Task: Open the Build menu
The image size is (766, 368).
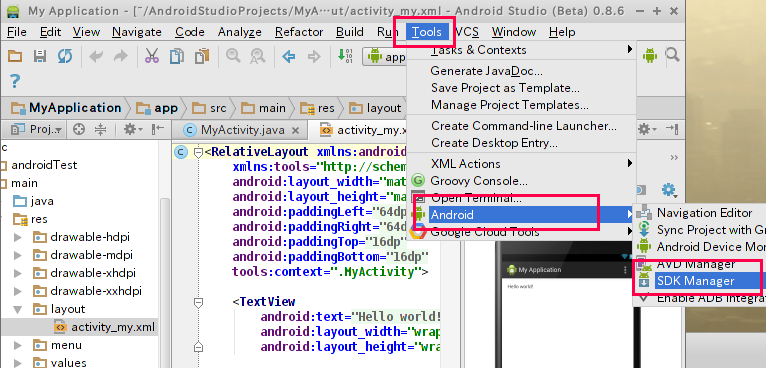Action: click(350, 32)
